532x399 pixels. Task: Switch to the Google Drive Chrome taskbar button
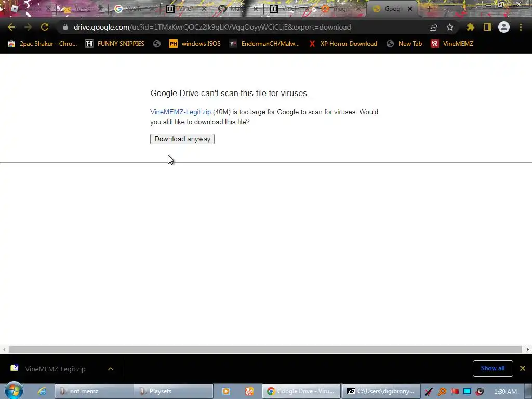pos(301,391)
